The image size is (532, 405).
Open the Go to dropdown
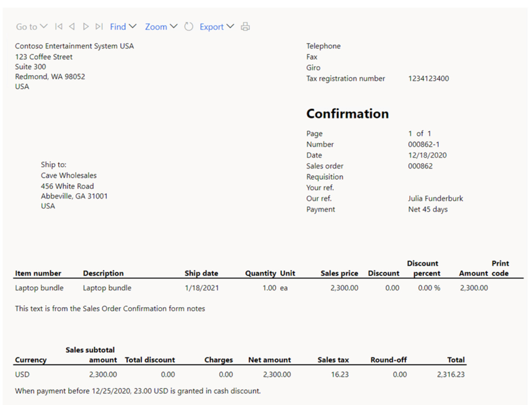pos(44,26)
